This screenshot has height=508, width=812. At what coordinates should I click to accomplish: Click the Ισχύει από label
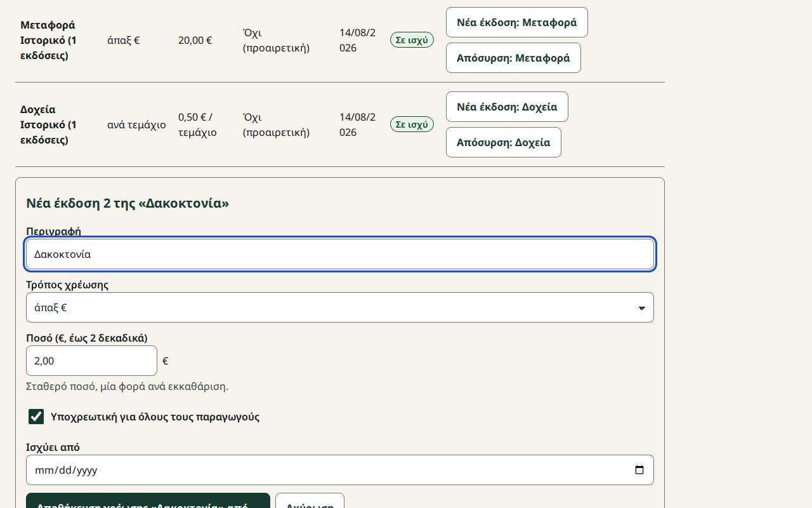coord(53,447)
